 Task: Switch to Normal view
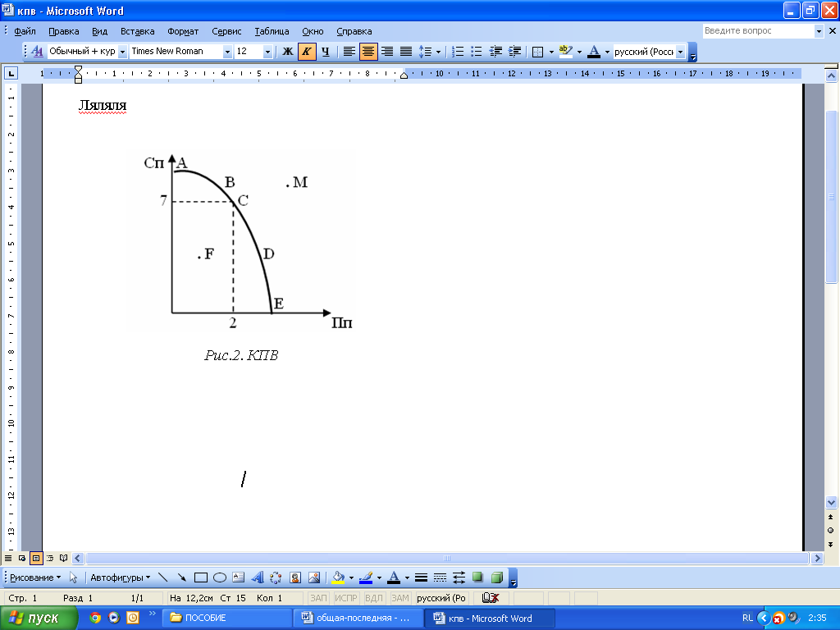(8, 558)
